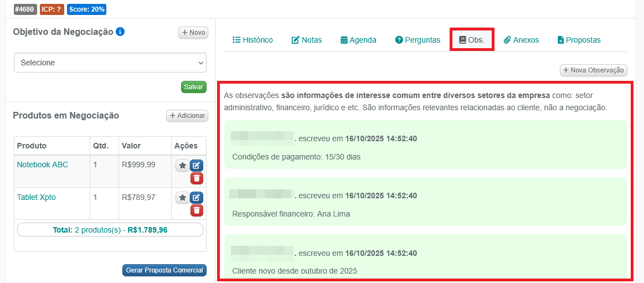The width and height of the screenshot is (644, 283).
Task: Show the Perguntas tab
Action: click(x=418, y=40)
